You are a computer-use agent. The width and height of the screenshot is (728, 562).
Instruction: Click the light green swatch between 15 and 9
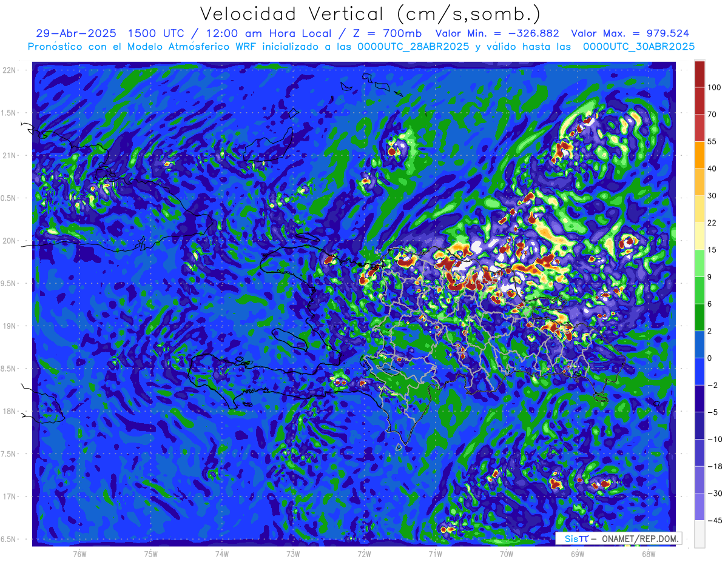pyautogui.click(x=699, y=263)
